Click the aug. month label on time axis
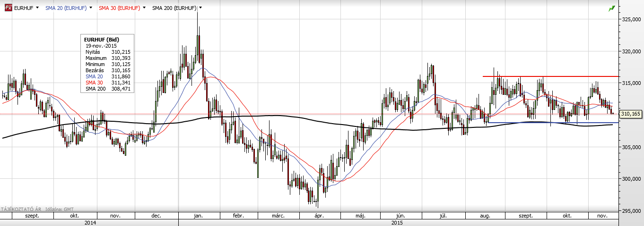 [485, 215]
